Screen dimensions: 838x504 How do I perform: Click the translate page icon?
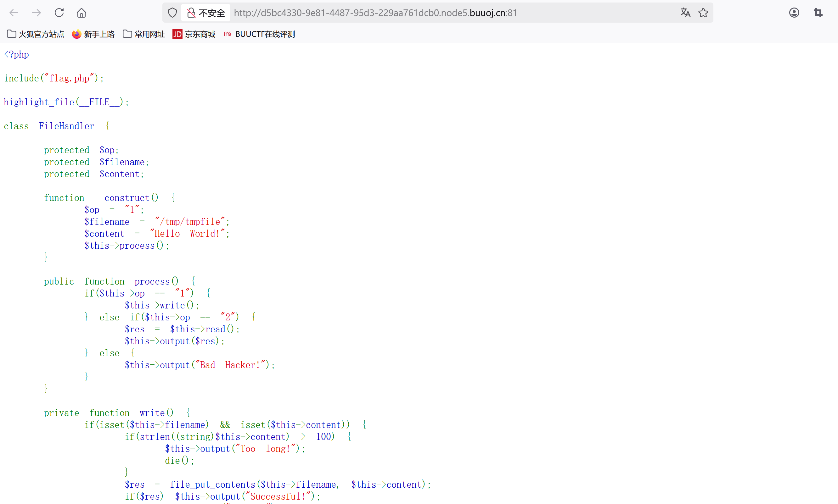click(685, 13)
